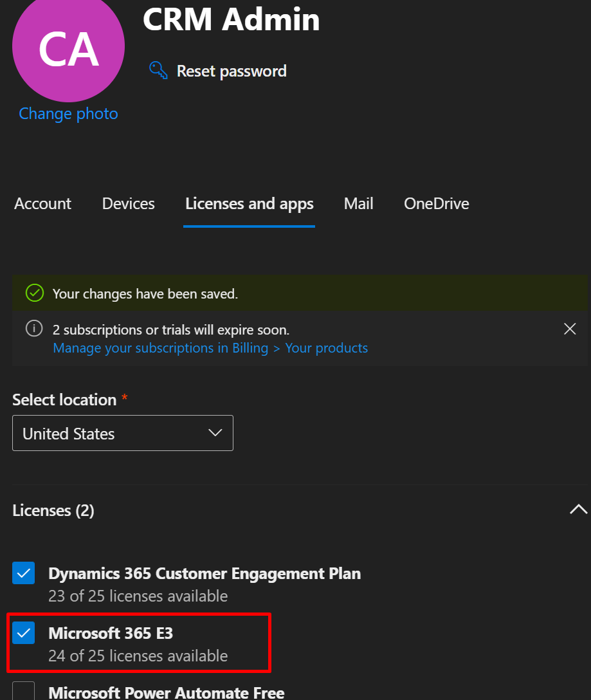Click the green success checkmark icon
This screenshot has height=700, width=591.
pos(34,293)
